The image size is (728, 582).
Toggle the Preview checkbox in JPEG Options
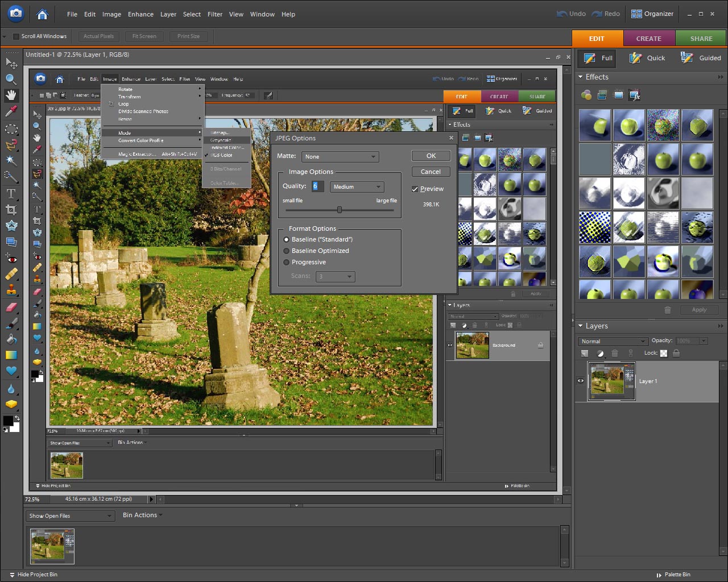(x=415, y=189)
